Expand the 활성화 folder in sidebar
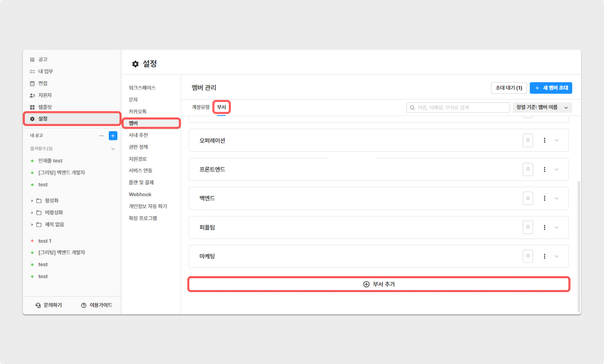The image size is (604, 364). [x=32, y=201]
